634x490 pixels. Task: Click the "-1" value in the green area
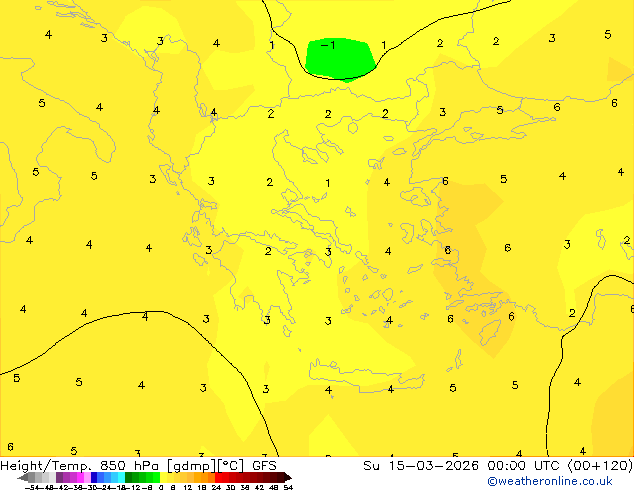(328, 44)
